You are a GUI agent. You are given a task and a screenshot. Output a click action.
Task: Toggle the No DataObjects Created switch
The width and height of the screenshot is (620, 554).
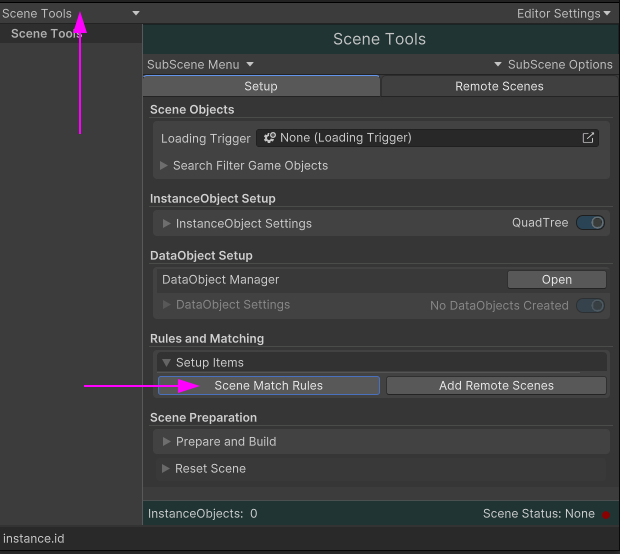pyautogui.click(x=590, y=305)
